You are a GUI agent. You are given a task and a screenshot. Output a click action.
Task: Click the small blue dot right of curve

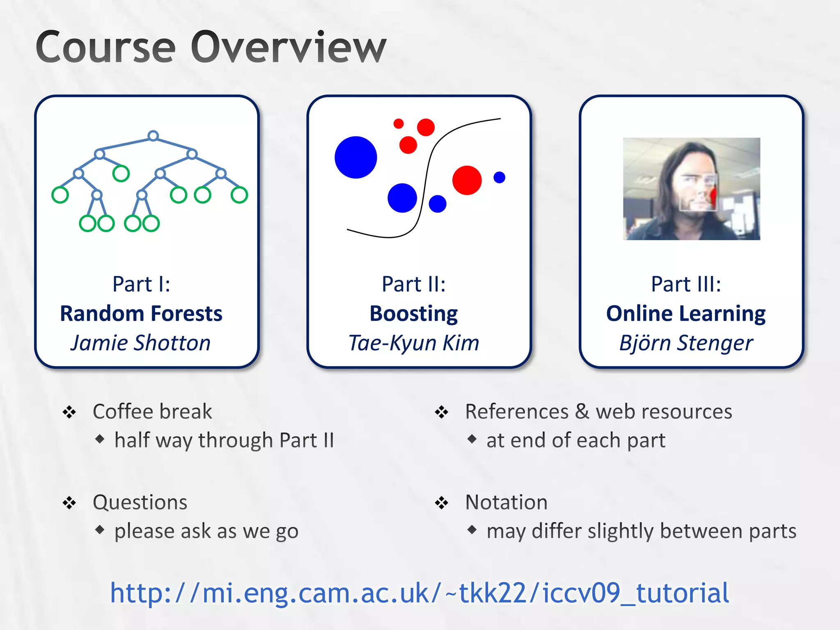pos(499,178)
